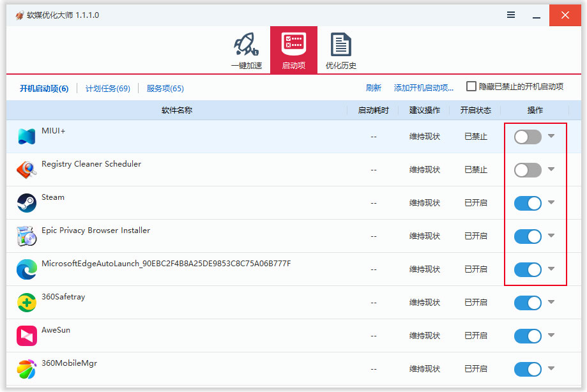The height and width of the screenshot is (392, 587).
Task: Click 维持现状 in the AweSun row
Action: pyautogui.click(x=424, y=336)
